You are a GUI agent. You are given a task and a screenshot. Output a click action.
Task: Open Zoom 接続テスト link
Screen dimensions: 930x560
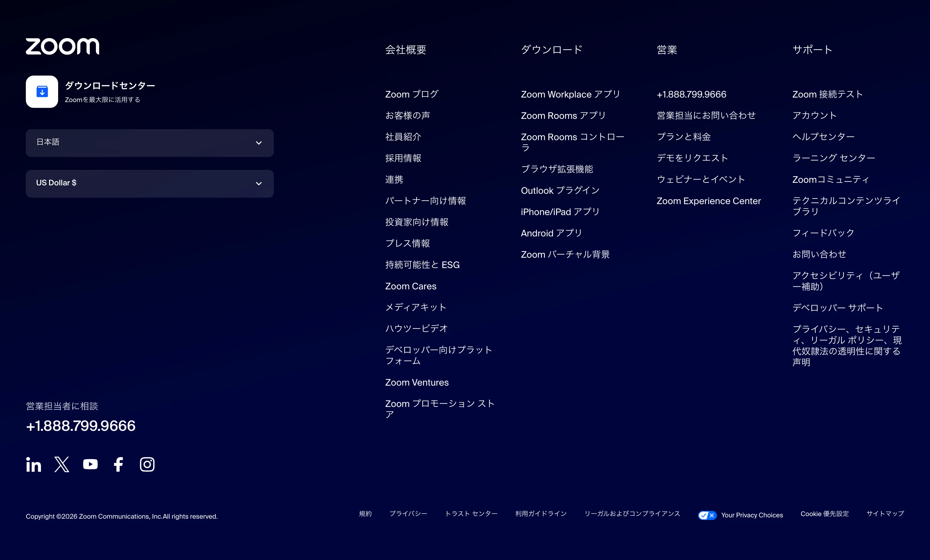(827, 94)
